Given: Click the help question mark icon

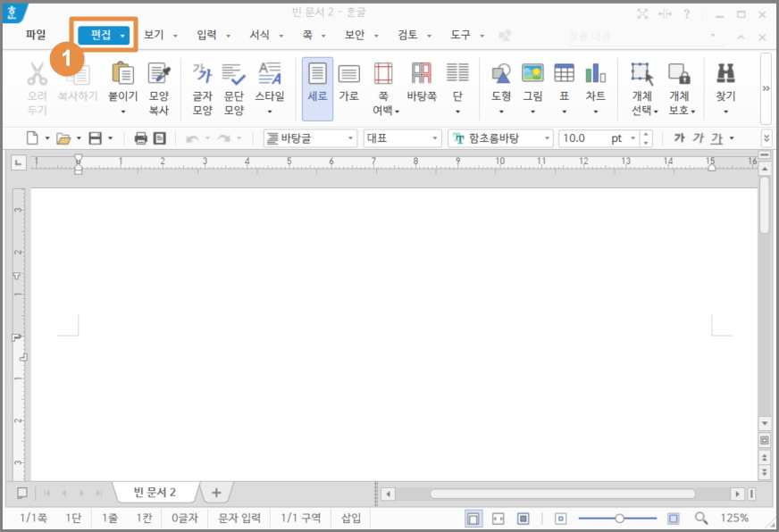Looking at the screenshot, I should pyautogui.click(x=687, y=14).
